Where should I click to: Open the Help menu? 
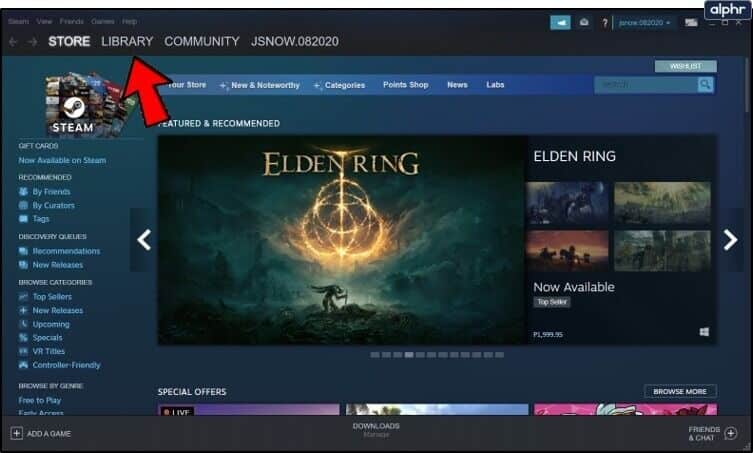pos(129,21)
